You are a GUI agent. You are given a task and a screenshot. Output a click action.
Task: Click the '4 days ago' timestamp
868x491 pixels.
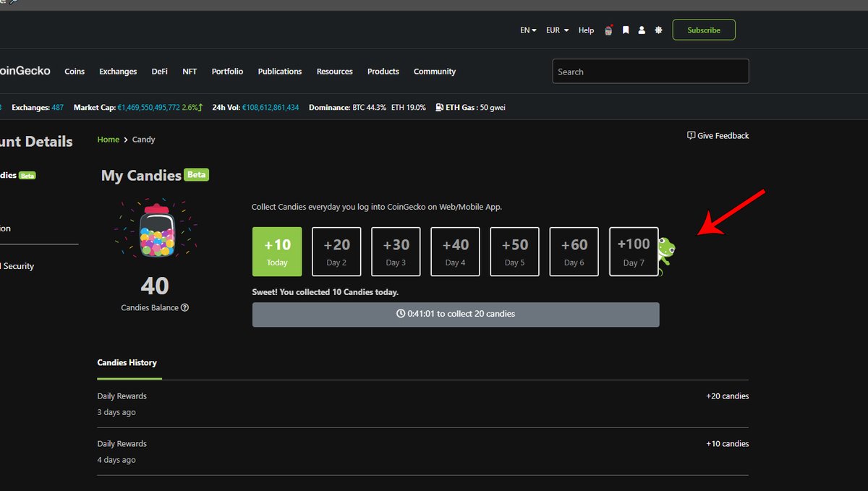pos(116,460)
